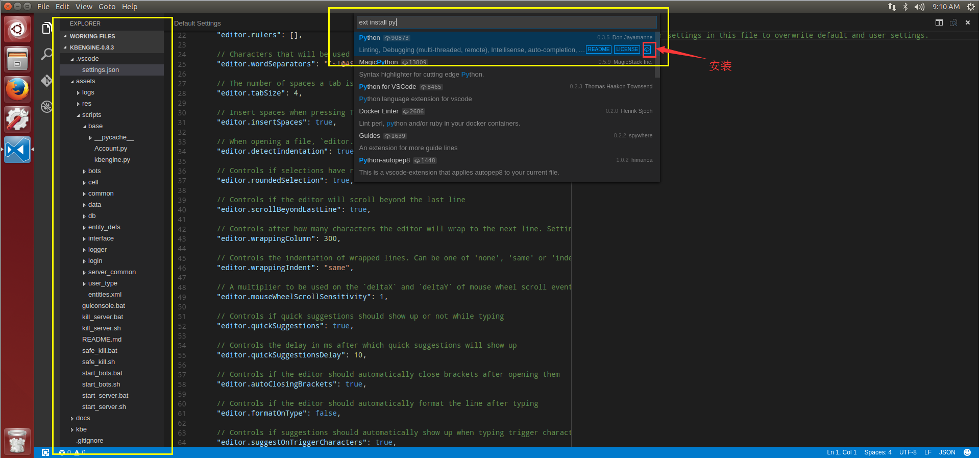Launch Firefox from Ubuntu dock

click(17, 89)
